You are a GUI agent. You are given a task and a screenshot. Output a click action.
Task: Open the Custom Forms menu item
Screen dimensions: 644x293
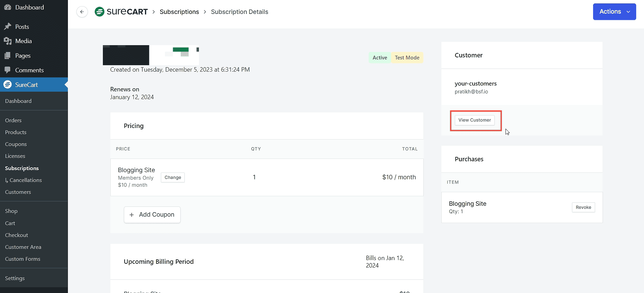[x=23, y=259]
